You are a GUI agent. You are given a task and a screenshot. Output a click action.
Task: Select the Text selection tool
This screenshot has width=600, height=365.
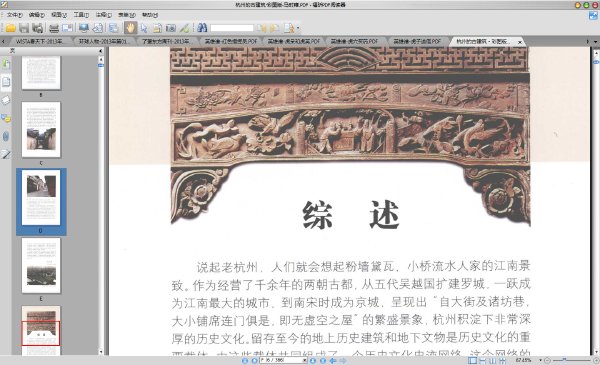point(157,28)
